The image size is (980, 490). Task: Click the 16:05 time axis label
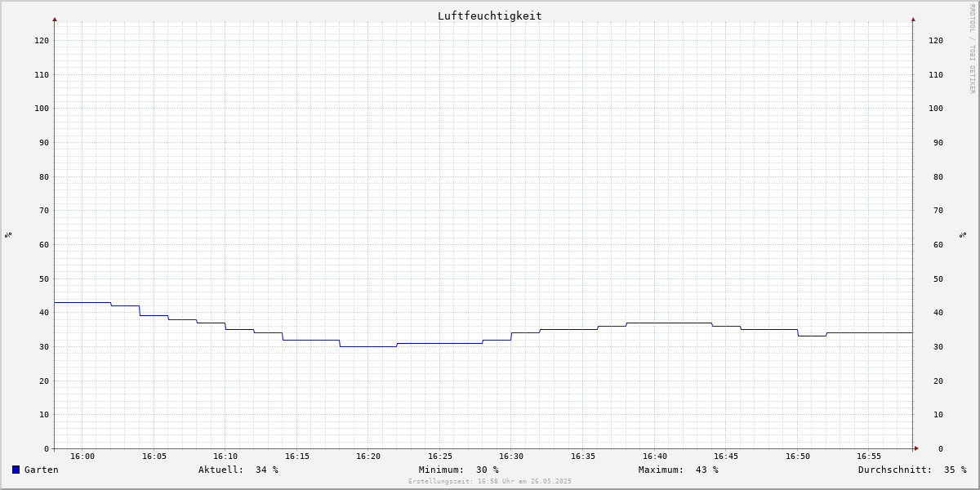click(154, 457)
